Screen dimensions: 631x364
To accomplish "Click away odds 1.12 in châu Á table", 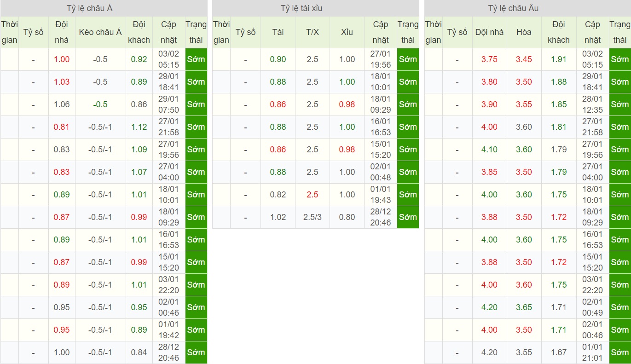I will (139, 127).
